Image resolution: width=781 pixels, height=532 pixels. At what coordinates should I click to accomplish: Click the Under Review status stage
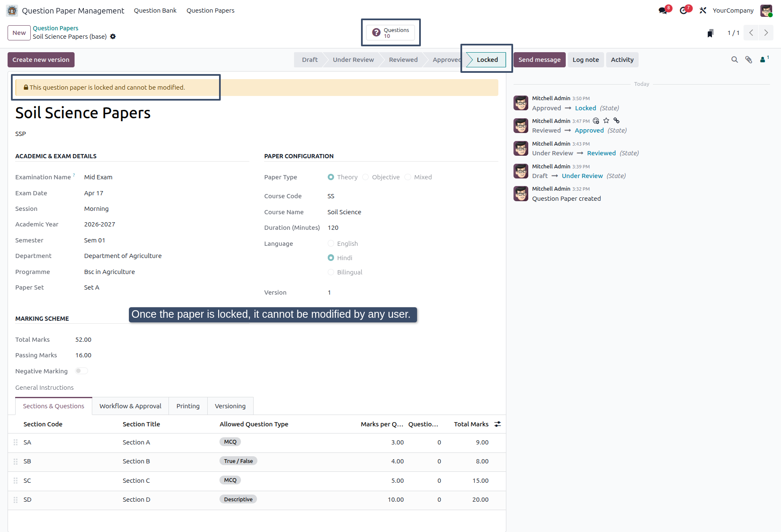[353, 60]
